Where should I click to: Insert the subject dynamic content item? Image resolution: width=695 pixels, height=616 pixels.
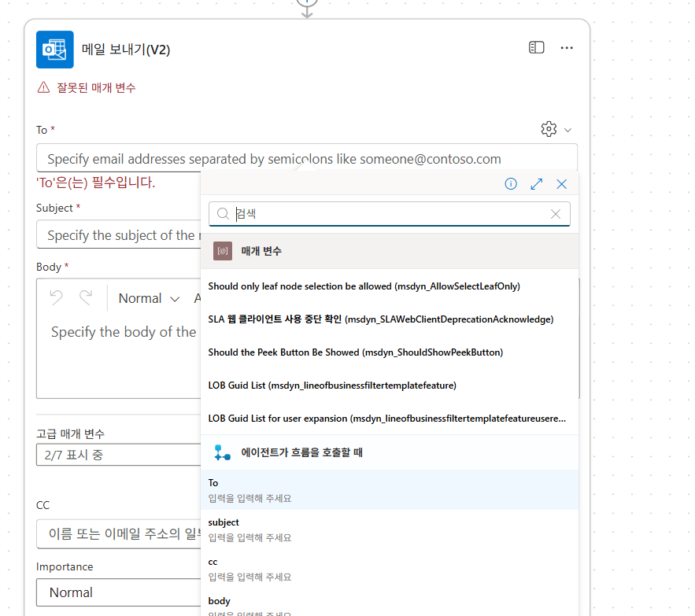point(390,529)
